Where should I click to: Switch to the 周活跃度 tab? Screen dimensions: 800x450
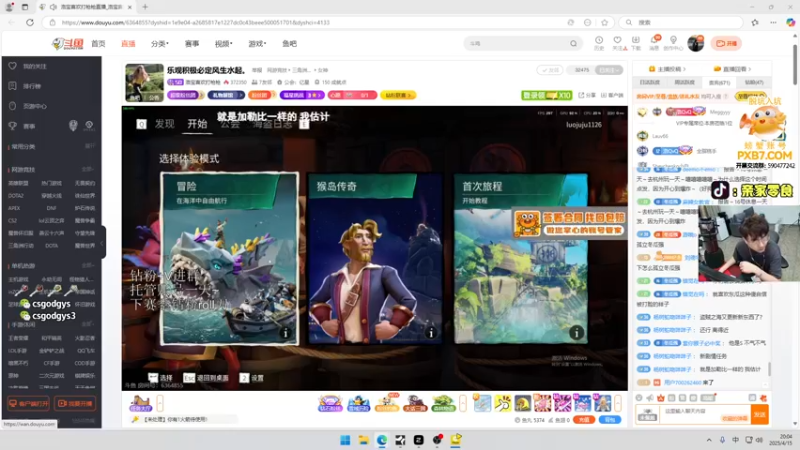684,82
